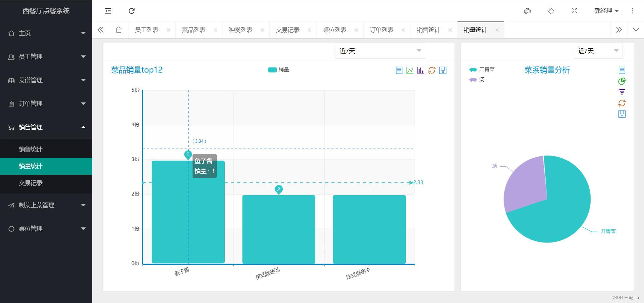Switch to funnel chart type icon
This screenshot has height=303, width=644.
click(x=622, y=92)
